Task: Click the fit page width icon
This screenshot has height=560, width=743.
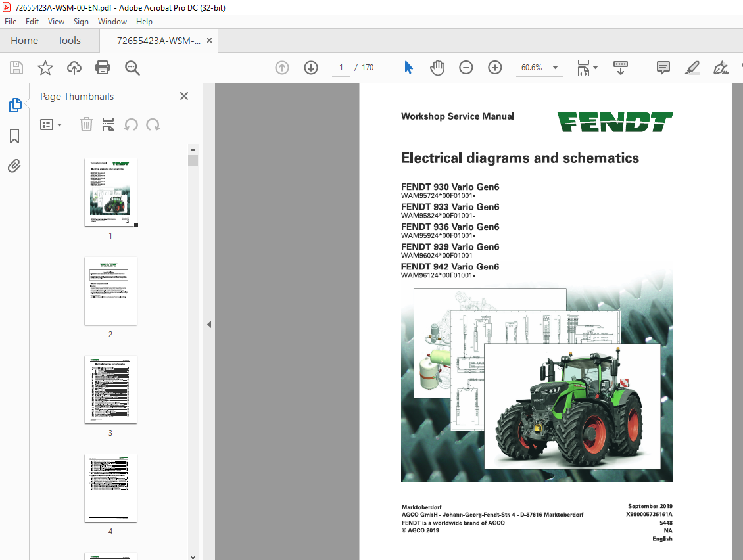Action: [x=583, y=68]
